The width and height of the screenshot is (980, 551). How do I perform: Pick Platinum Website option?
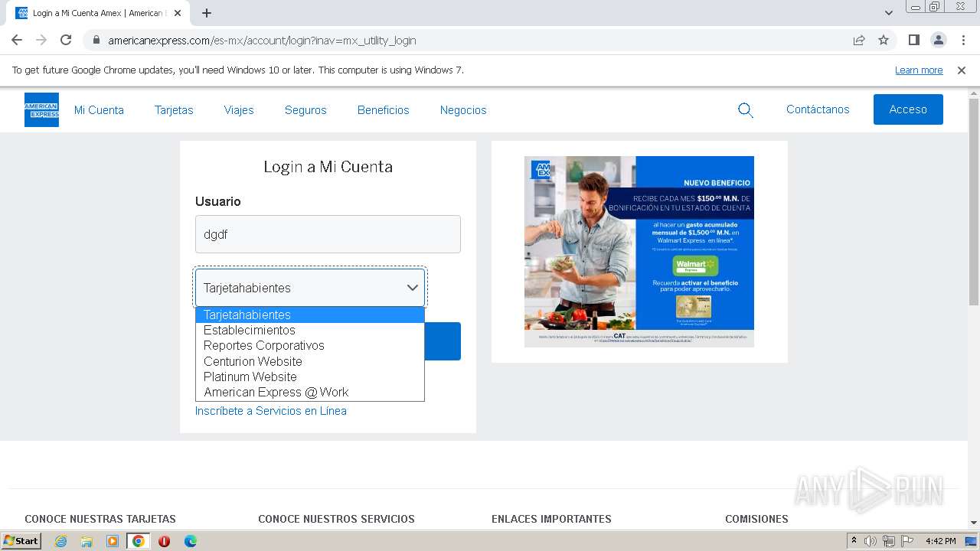(310, 377)
